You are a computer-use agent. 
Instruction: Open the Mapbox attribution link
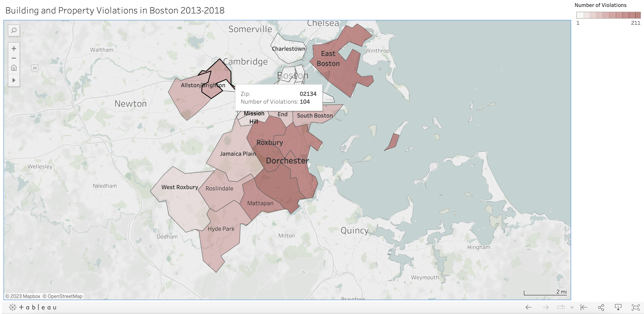23,296
